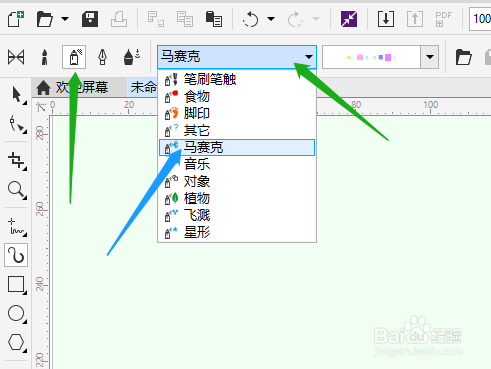
Task: Choose 星形 from category list
Action: click(237, 232)
